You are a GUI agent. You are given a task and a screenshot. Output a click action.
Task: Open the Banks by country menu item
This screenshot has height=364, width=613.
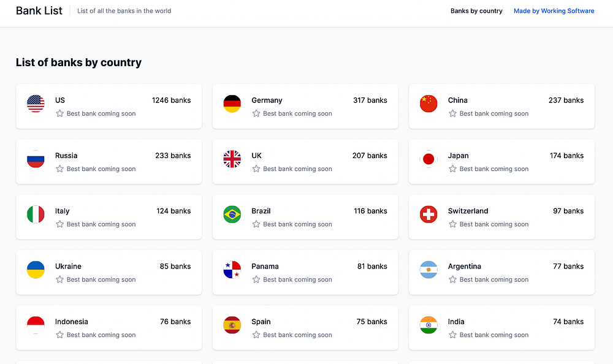[x=476, y=11]
